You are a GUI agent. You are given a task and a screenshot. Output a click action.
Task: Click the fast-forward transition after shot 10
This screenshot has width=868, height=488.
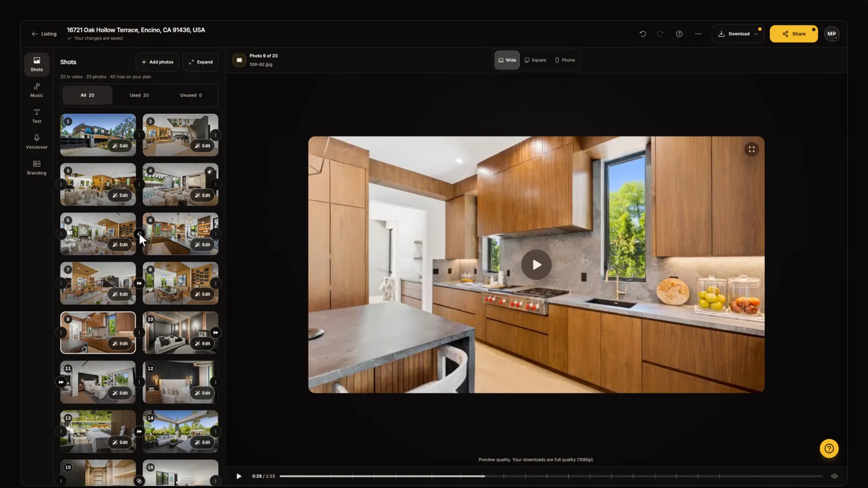pyautogui.click(x=215, y=332)
